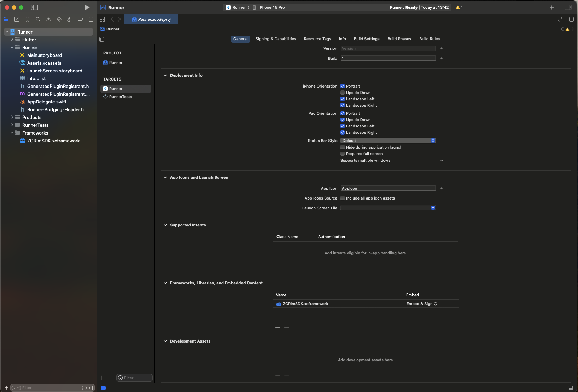The image size is (578, 392).
Task: Open the Info tab
Action: pyautogui.click(x=343, y=39)
